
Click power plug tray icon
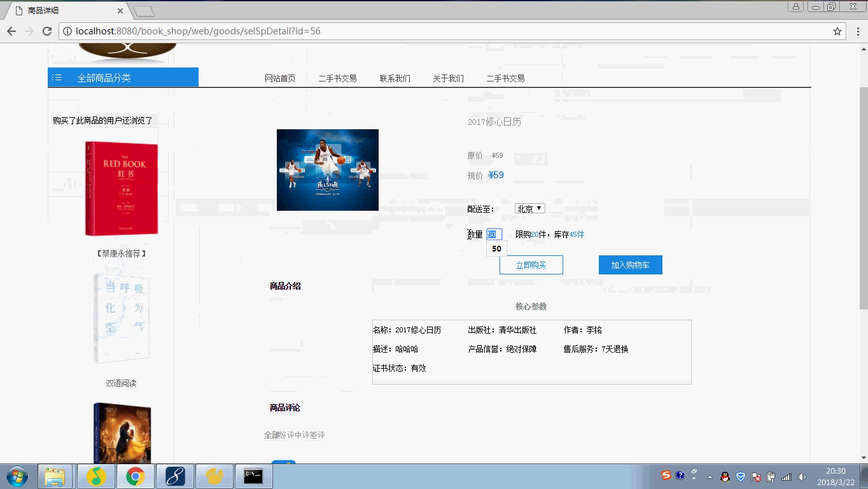[x=771, y=477]
